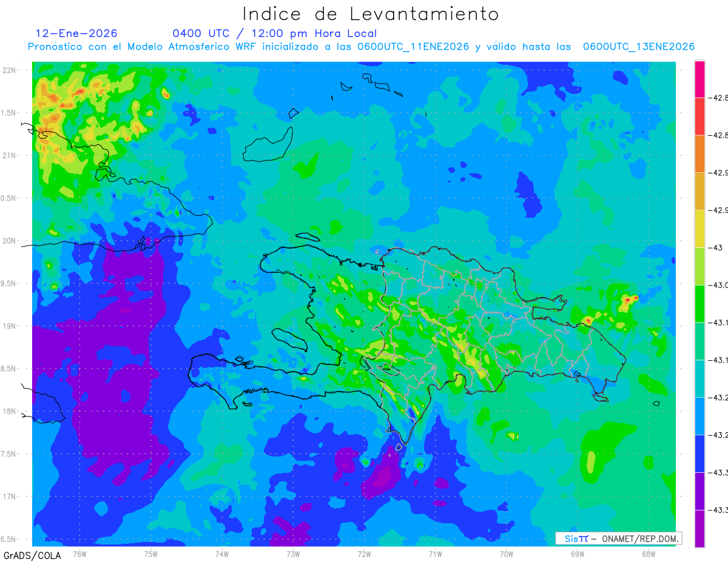
Task: Click longitude label '70W'
Action: (506, 554)
